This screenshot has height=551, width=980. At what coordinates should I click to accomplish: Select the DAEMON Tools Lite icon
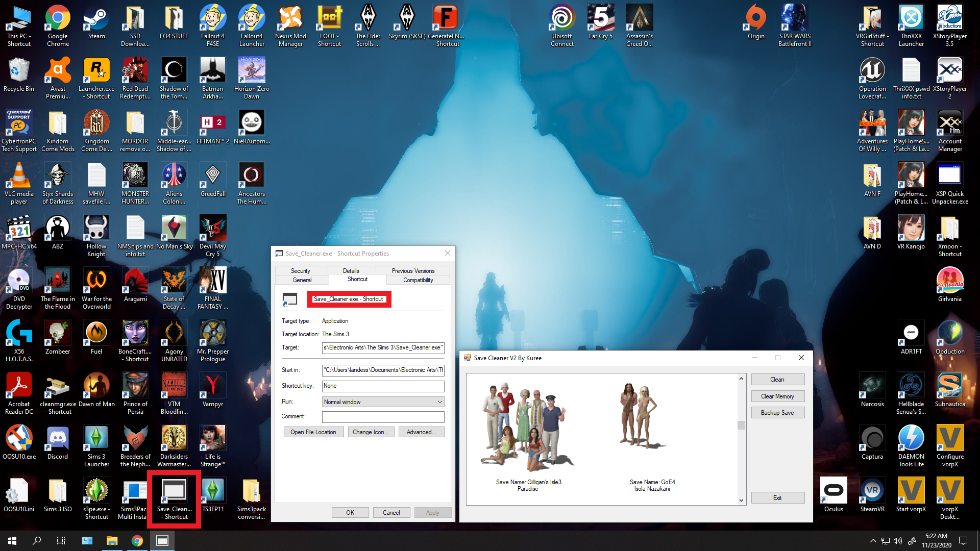[x=911, y=446]
